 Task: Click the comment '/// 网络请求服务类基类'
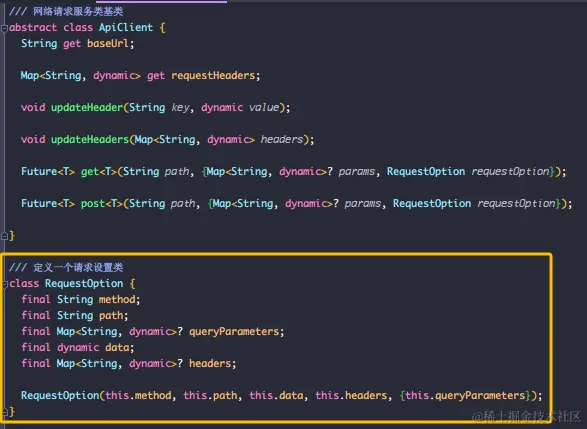66,12
